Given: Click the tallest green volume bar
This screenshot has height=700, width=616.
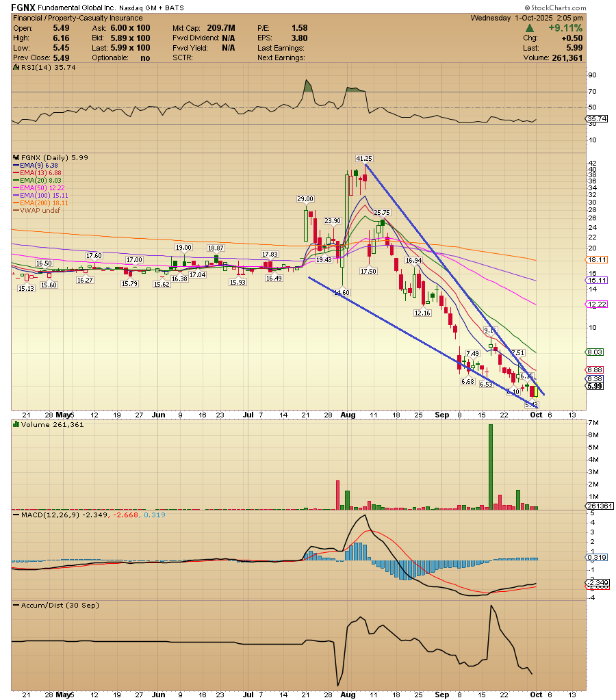Looking at the screenshot, I should (x=491, y=467).
